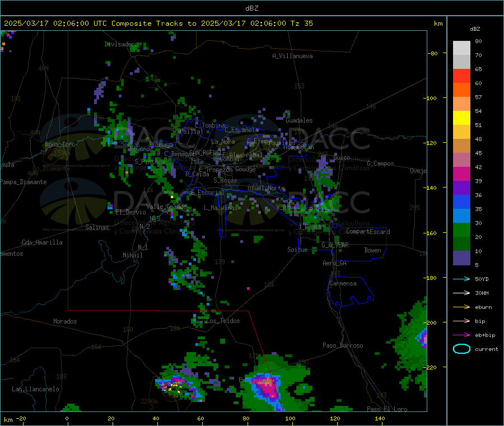The image size is (504, 426).
Task: Click the 'Los_Toldos' map label
Action: (223, 321)
